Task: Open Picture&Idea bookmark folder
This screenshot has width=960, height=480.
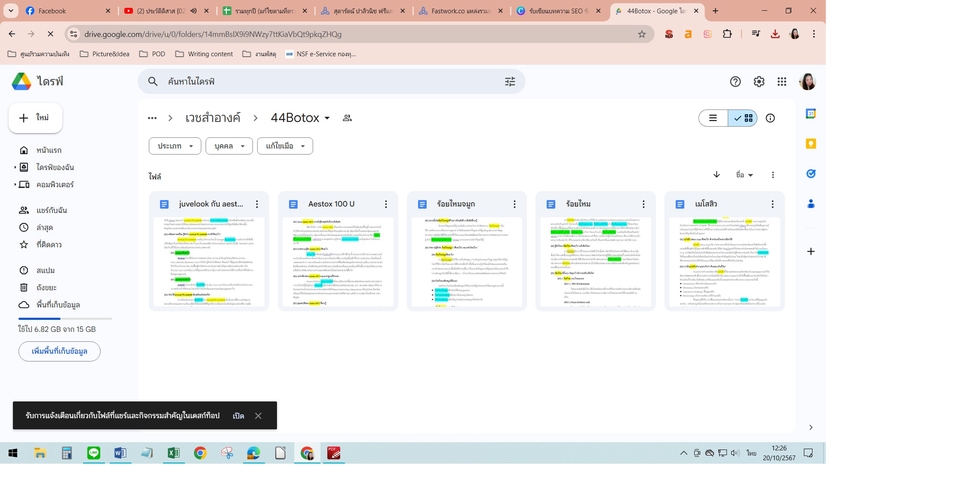Action: [103, 54]
